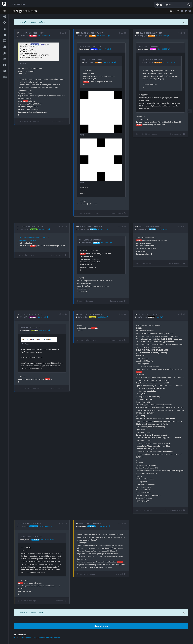Open notifications bell in sidebar
This screenshot has width=193, height=644.
coord(4,47)
